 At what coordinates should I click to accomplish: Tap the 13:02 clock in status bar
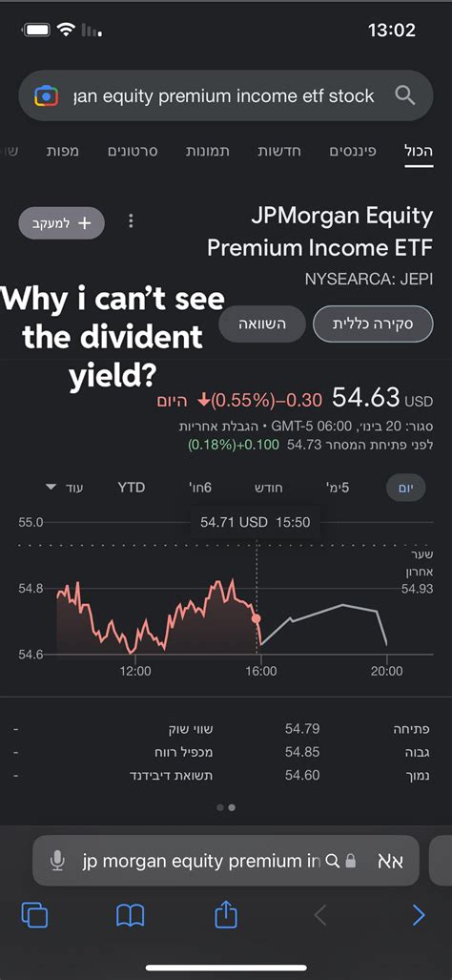coord(391,30)
